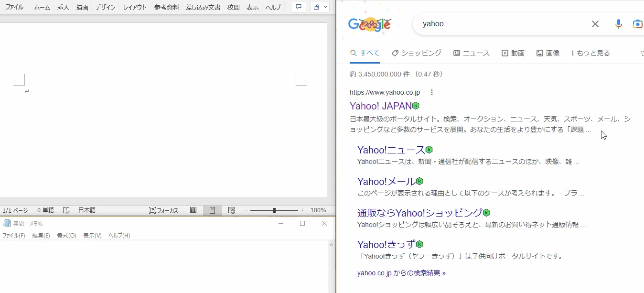Open Notepad 編集(E) menu
The image size is (644, 293).
click(41, 236)
